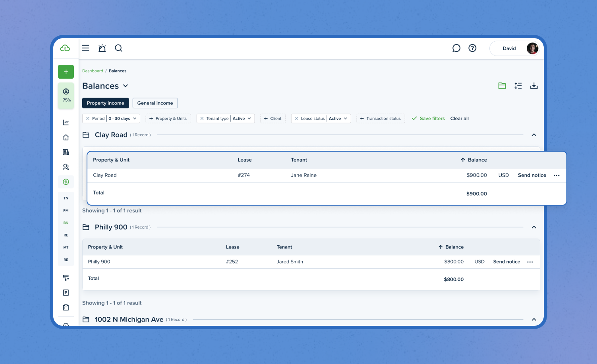Screen dimensions: 597x364
Task: Click the green plus create button
Action: click(x=66, y=72)
